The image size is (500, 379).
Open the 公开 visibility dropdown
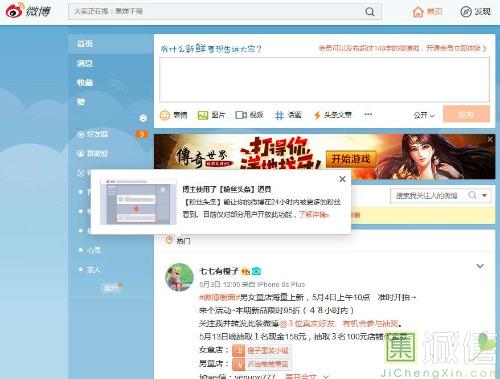424,115
